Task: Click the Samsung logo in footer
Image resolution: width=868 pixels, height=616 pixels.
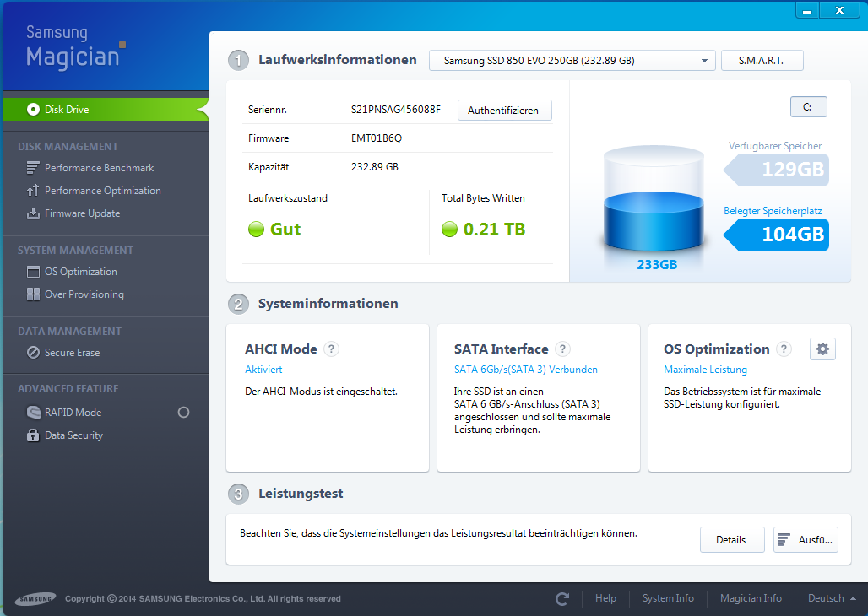Action: click(x=36, y=599)
